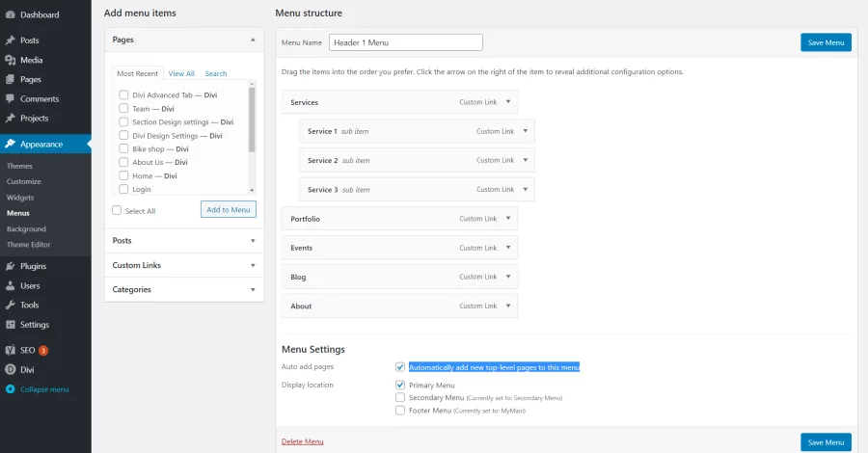Screen dimensions: 868x453
Task: Click the Collapse menu link text
Action: coord(44,389)
